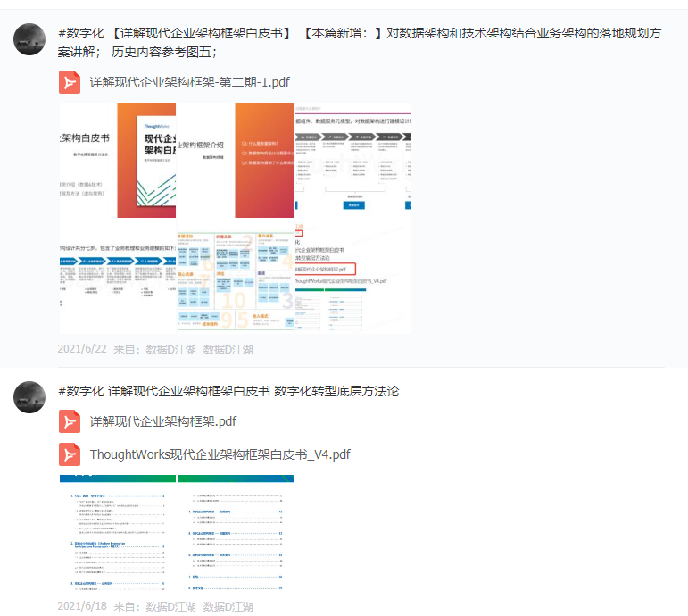Click #数字化 hashtag in the first post
The width and height of the screenshot is (688, 616).
point(81,33)
